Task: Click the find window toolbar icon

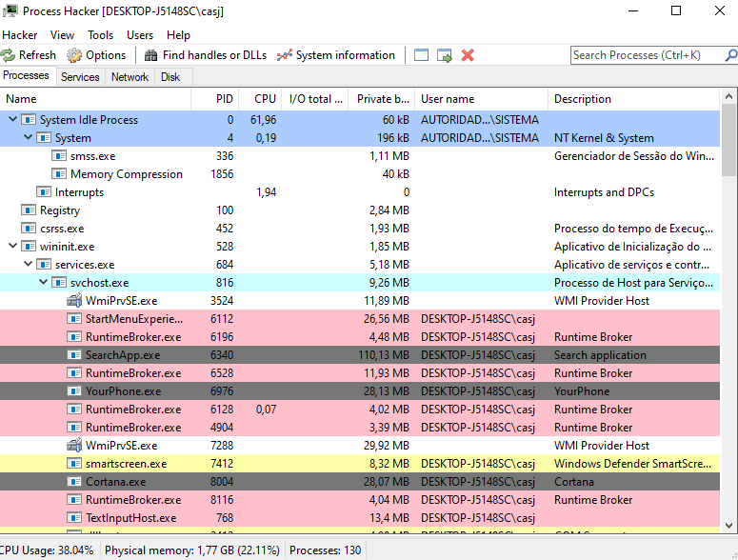Action: click(421, 55)
